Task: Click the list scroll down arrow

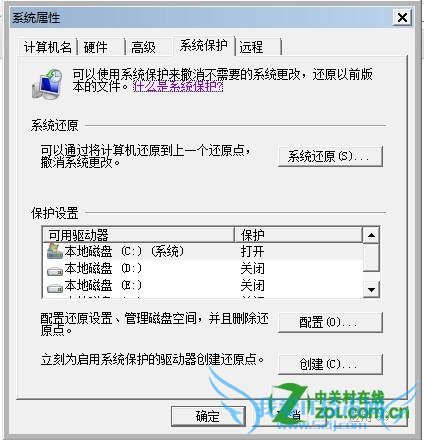Action: tap(371, 289)
